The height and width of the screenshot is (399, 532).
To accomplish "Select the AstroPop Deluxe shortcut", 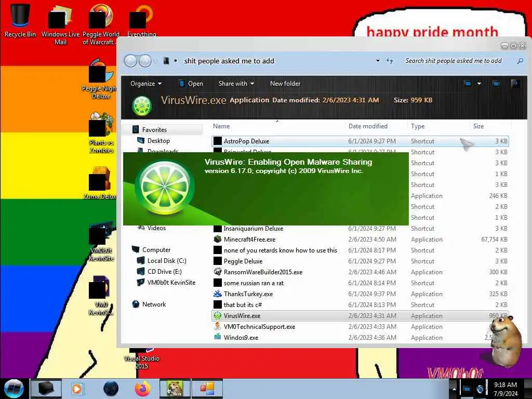I will [x=360, y=141].
